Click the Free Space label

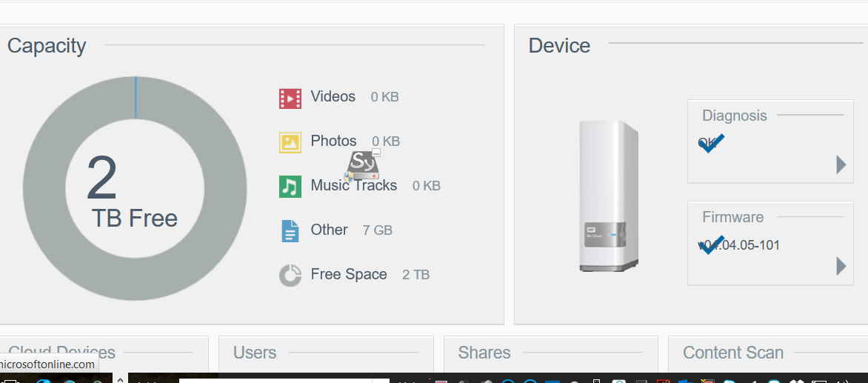pos(349,275)
